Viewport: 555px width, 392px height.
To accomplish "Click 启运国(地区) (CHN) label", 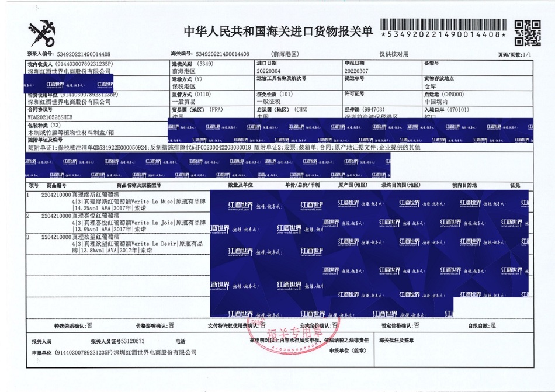I will pos(282,110).
